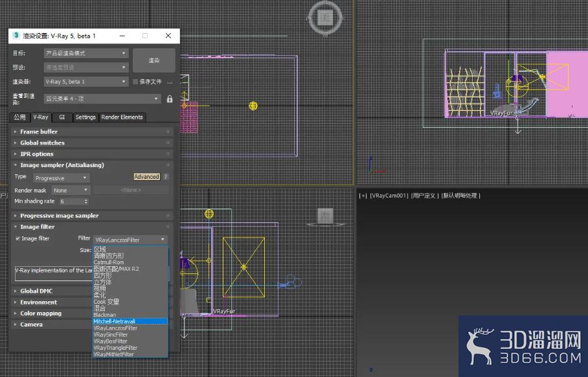
Task: Choose VRayBoxFilter in the filter list
Action: 130,341
